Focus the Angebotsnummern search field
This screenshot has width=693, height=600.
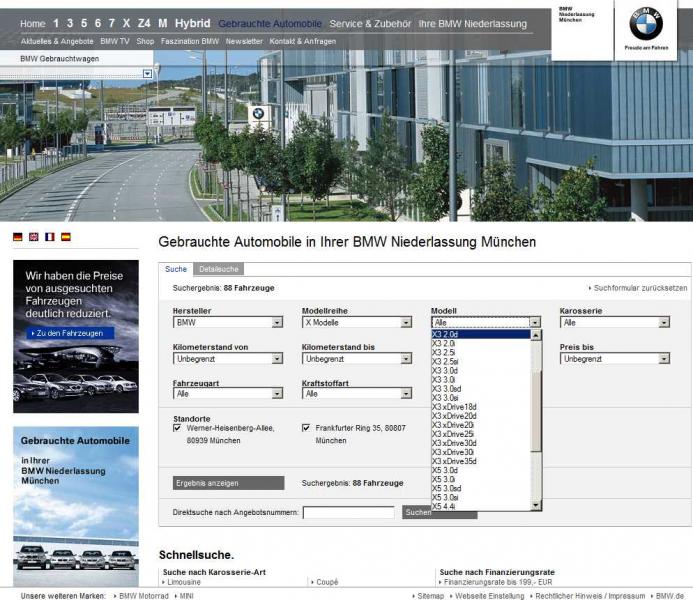pos(348,512)
